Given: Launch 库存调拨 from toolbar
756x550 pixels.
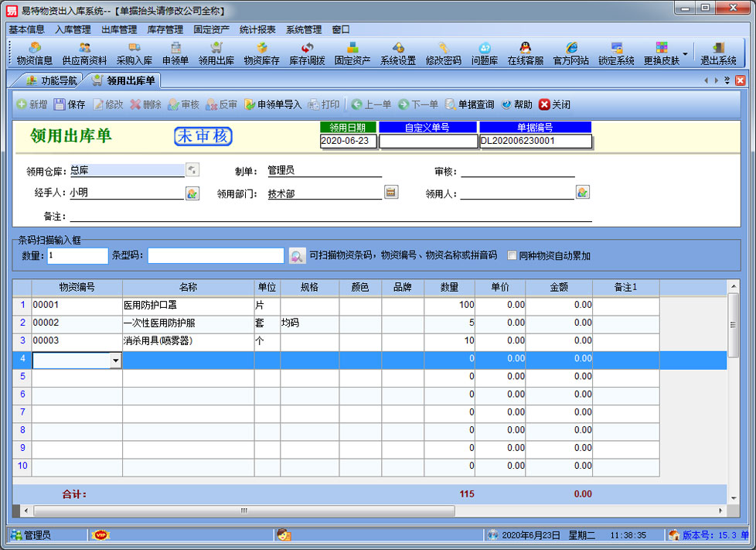Looking at the screenshot, I should tap(307, 53).
